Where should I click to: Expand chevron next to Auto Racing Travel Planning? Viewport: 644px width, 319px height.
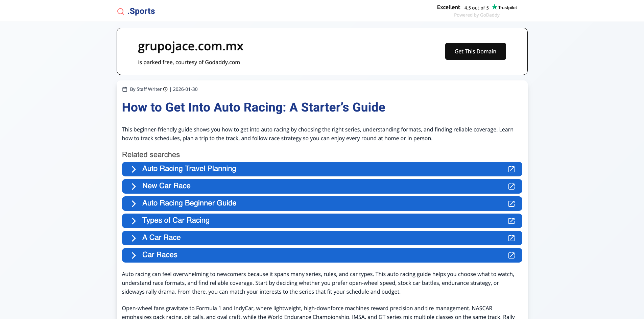134,169
